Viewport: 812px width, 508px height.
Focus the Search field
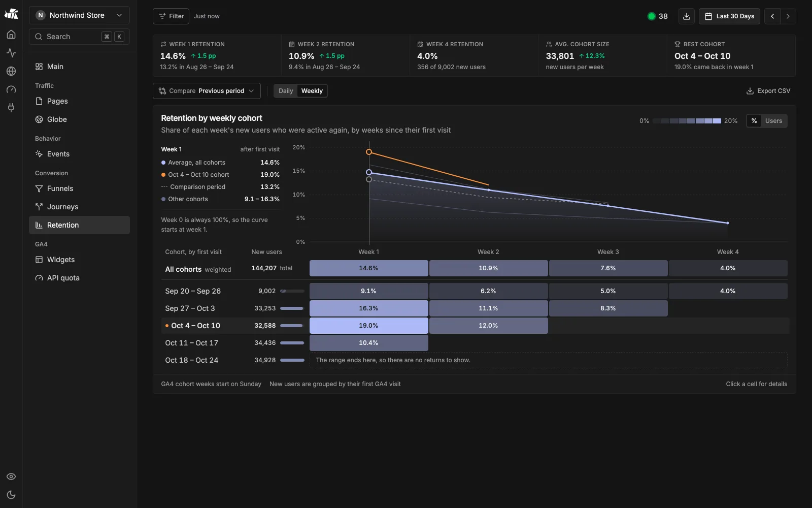point(79,37)
